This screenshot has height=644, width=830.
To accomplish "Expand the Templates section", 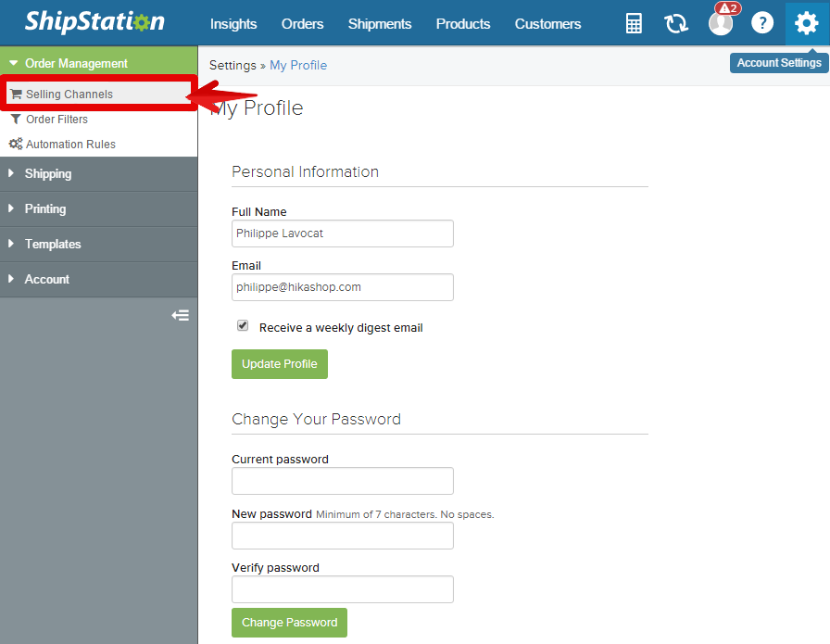I will coord(98,244).
